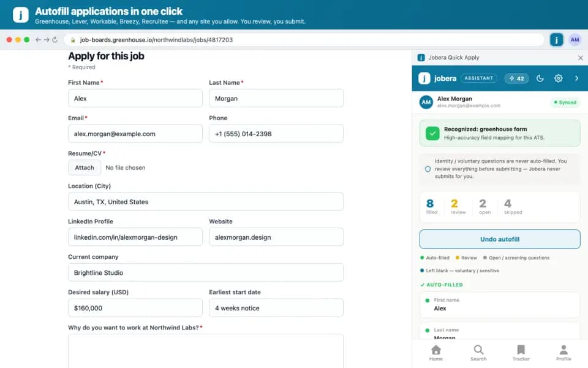The image size is (588, 368).
Task: Open the AM profile avatar in browser toolbar
Action: tap(575, 39)
